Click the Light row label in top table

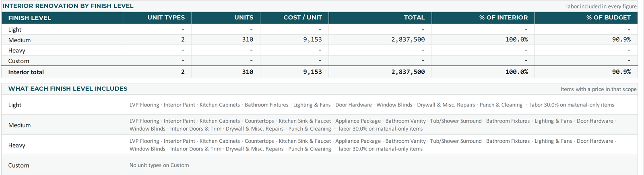click(x=15, y=29)
